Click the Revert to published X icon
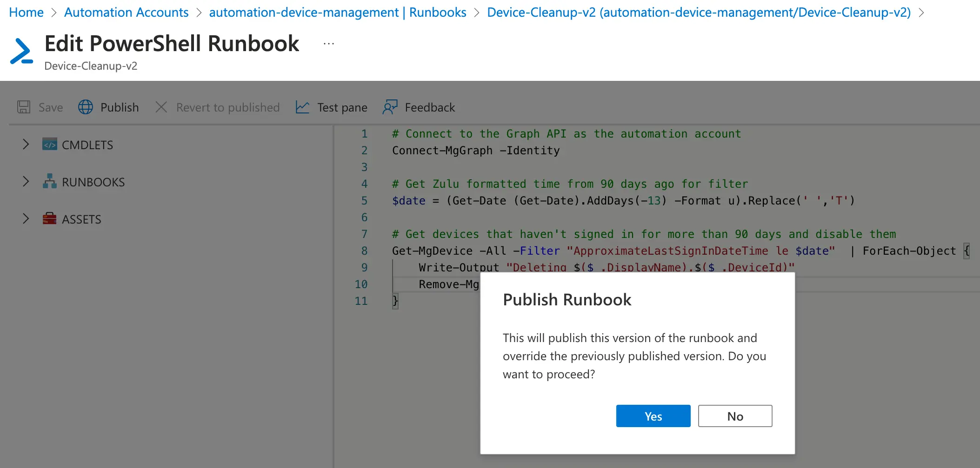 click(x=161, y=107)
